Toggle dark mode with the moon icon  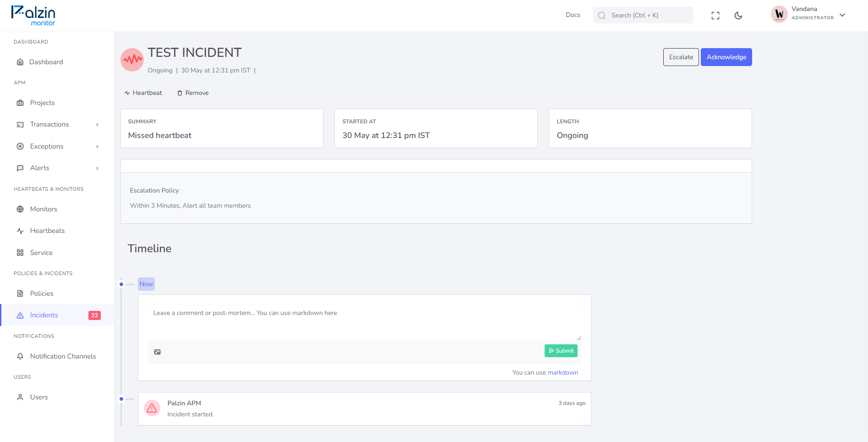tap(738, 16)
